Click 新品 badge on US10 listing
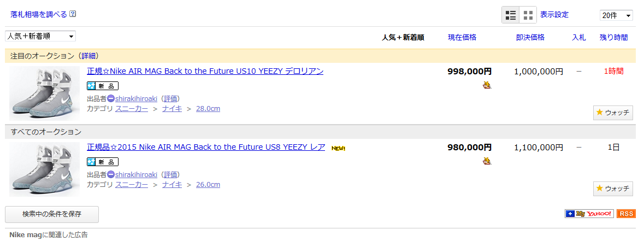This screenshot has width=644, height=241. [x=103, y=86]
